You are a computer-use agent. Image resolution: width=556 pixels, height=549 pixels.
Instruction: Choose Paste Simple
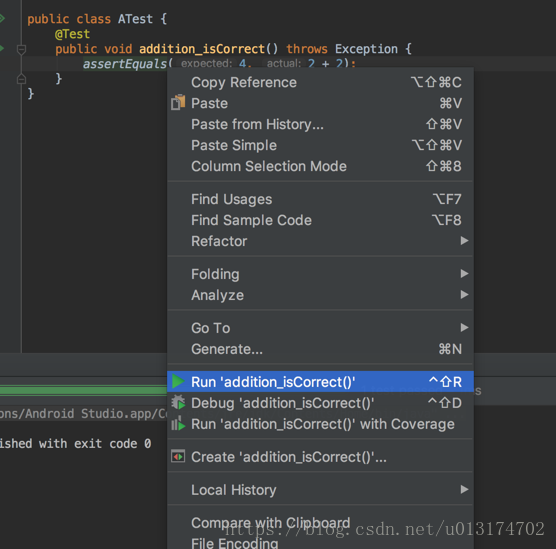[320, 145]
